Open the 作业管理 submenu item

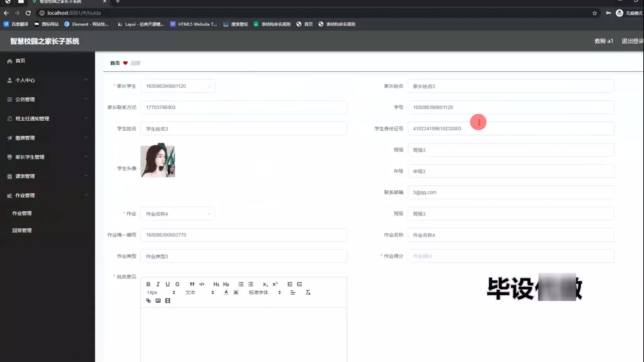click(x=47, y=213)
